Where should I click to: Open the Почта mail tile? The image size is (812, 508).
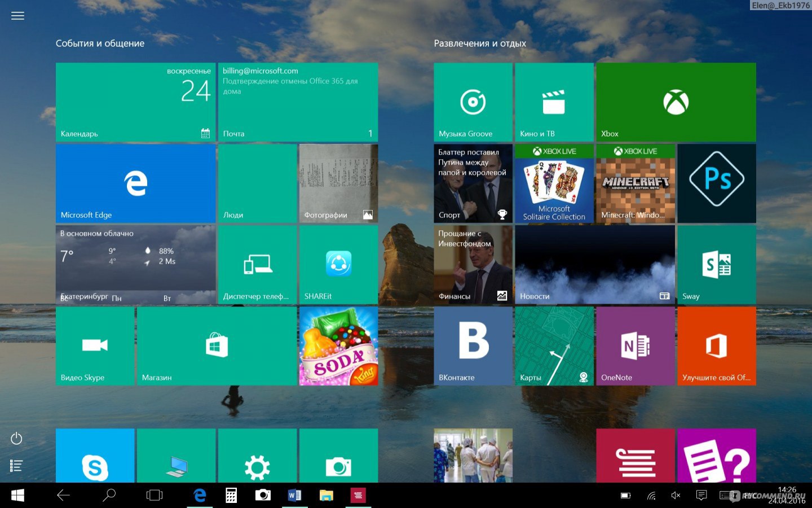(x=298, y=102)
